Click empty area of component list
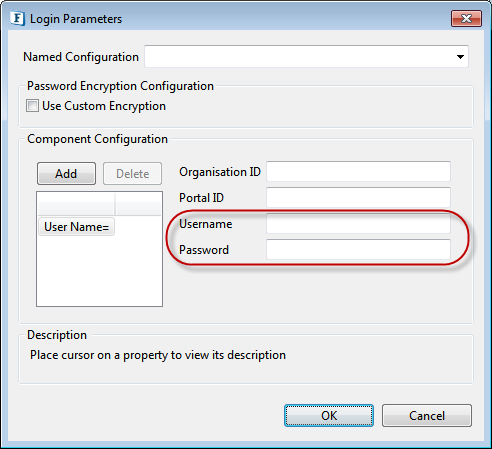 pyautogui.click(x=99, y=272)
